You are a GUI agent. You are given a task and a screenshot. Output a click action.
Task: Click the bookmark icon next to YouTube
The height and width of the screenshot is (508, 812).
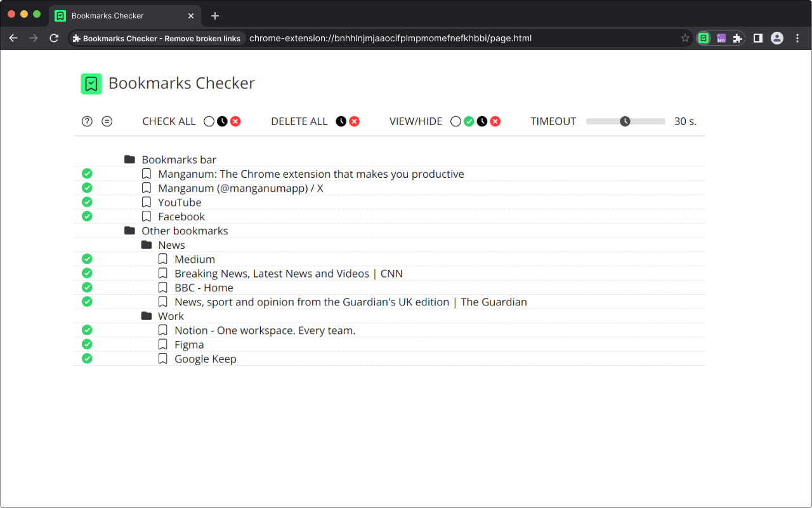[x=147, y=202]
